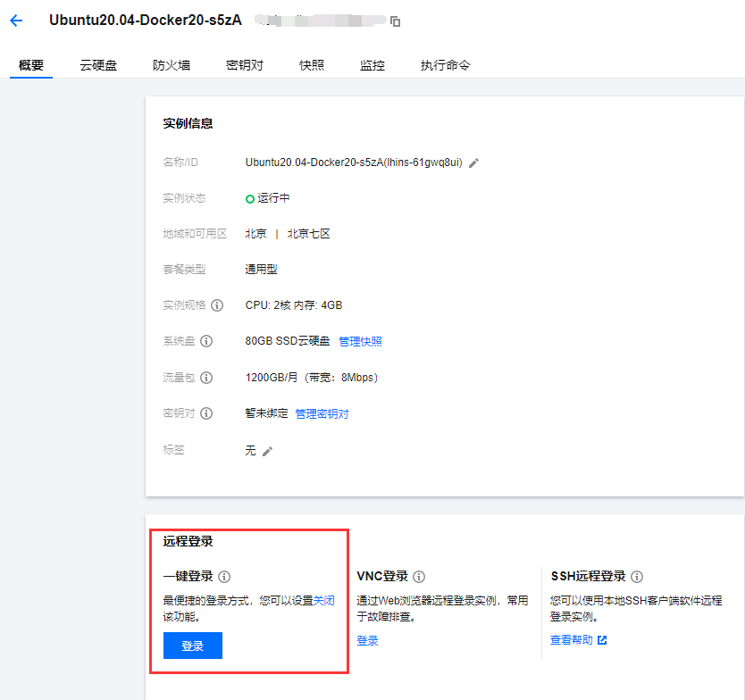Copy the instance ID with copy icon
The width and height of the screenshot is (745, 700).
click(x=396, y=21)
